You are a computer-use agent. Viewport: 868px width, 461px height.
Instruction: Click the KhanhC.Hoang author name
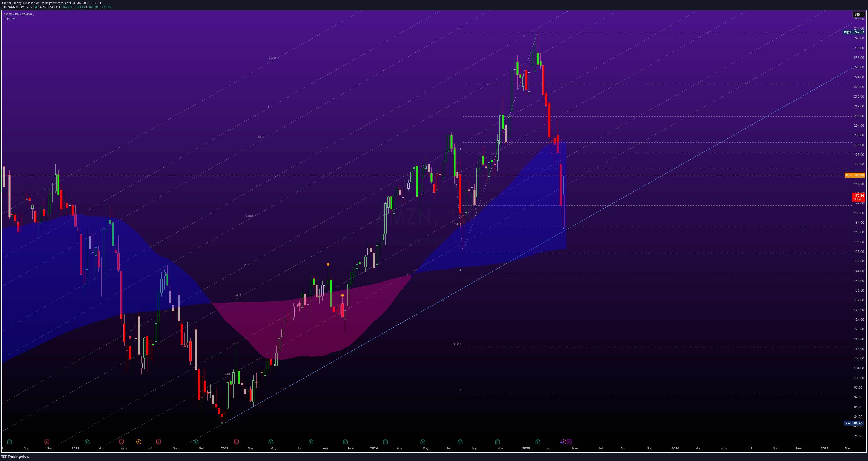12,3
